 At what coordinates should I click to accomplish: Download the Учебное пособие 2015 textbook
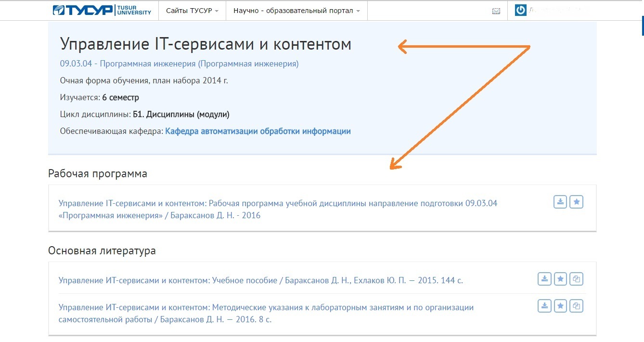544,278
